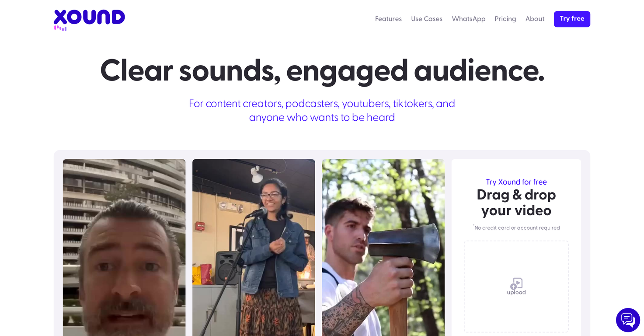
Task: Navigate to Use Cases
Action: point(427,19)
